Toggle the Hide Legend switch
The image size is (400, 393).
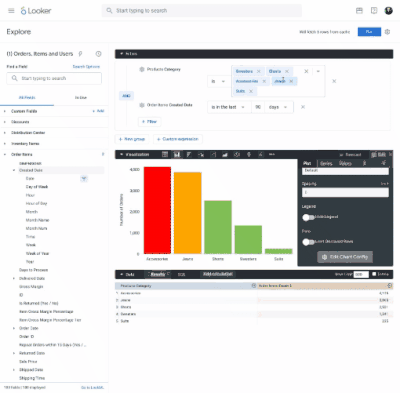(308, 217)
